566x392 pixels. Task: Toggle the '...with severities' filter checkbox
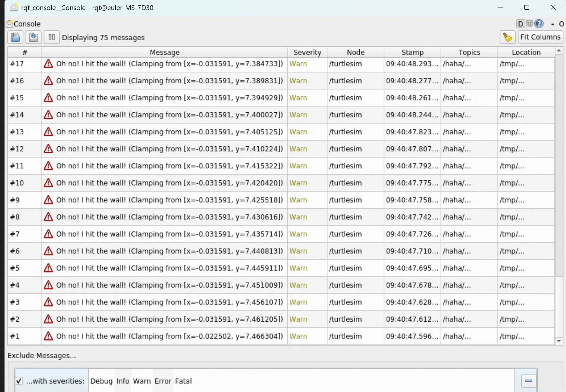(x=19, y=381)
